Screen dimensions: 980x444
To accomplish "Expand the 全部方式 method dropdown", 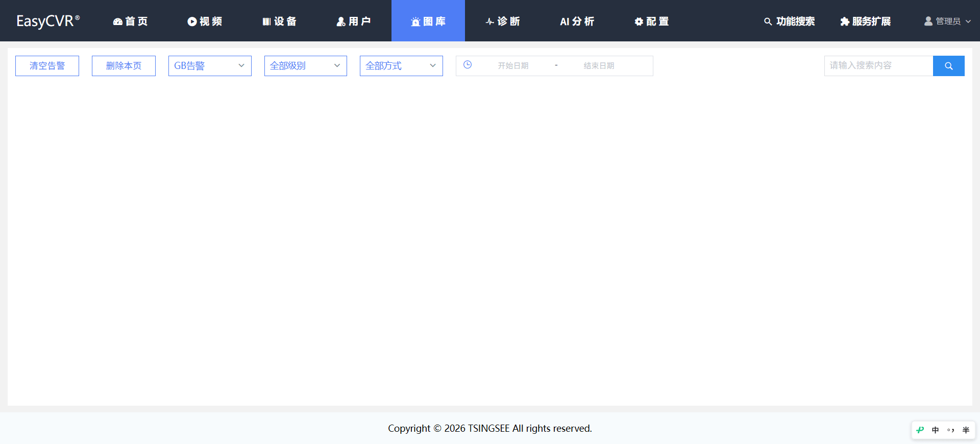I will pos(401,66).
